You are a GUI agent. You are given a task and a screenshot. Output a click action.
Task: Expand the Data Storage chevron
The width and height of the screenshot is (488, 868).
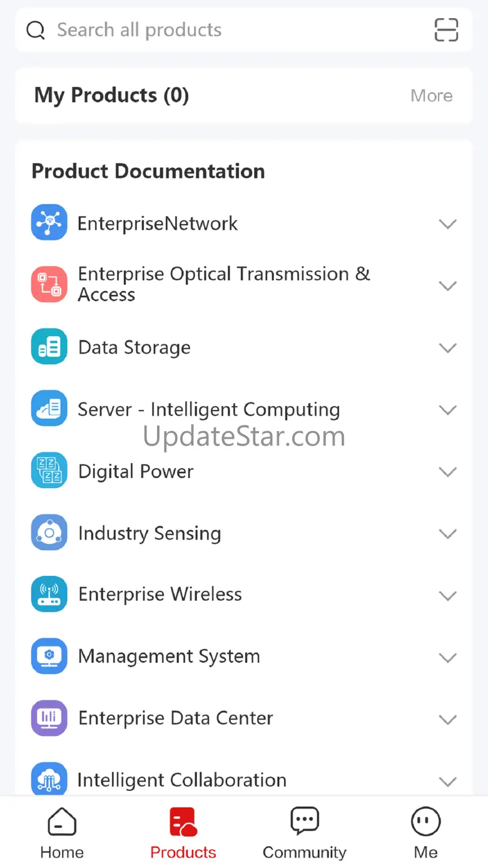[x=447, y=347]
